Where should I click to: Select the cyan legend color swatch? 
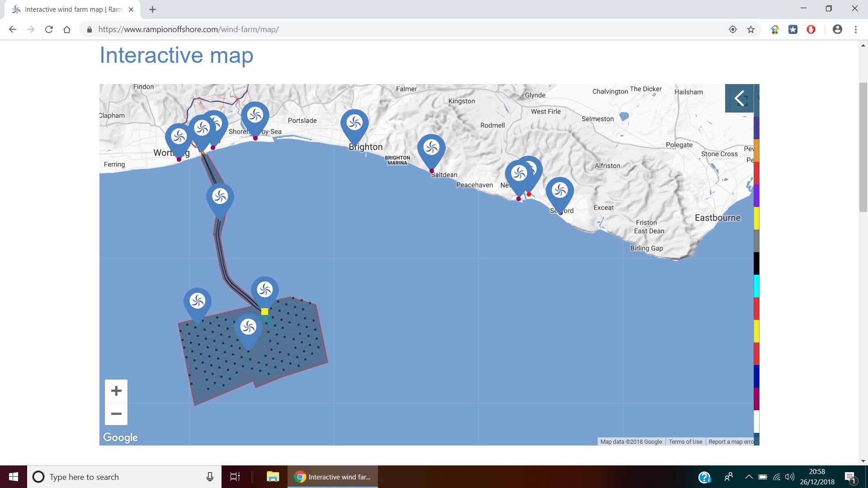click(756, 286)
